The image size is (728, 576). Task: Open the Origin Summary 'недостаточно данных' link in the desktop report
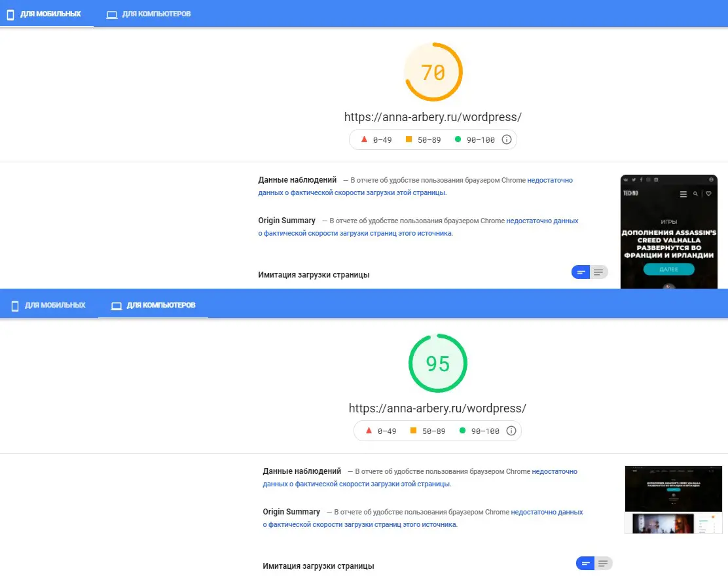coord(547,512)
